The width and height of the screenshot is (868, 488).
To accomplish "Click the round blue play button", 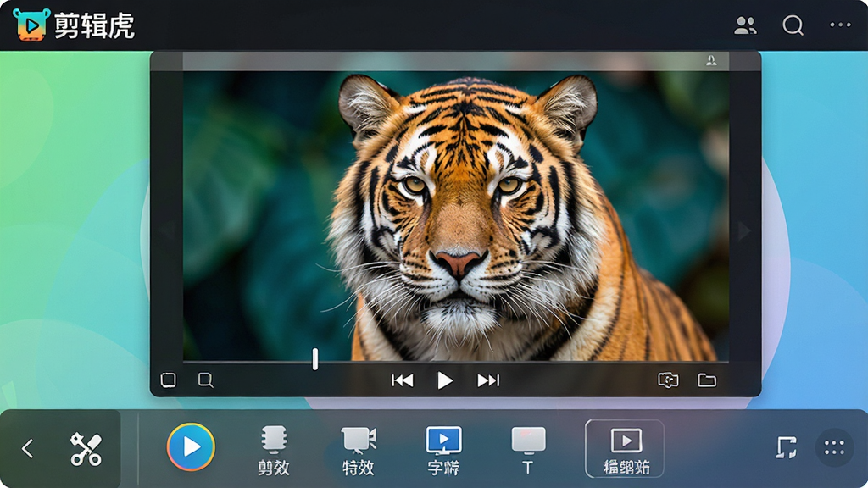I will pos(191,447).
